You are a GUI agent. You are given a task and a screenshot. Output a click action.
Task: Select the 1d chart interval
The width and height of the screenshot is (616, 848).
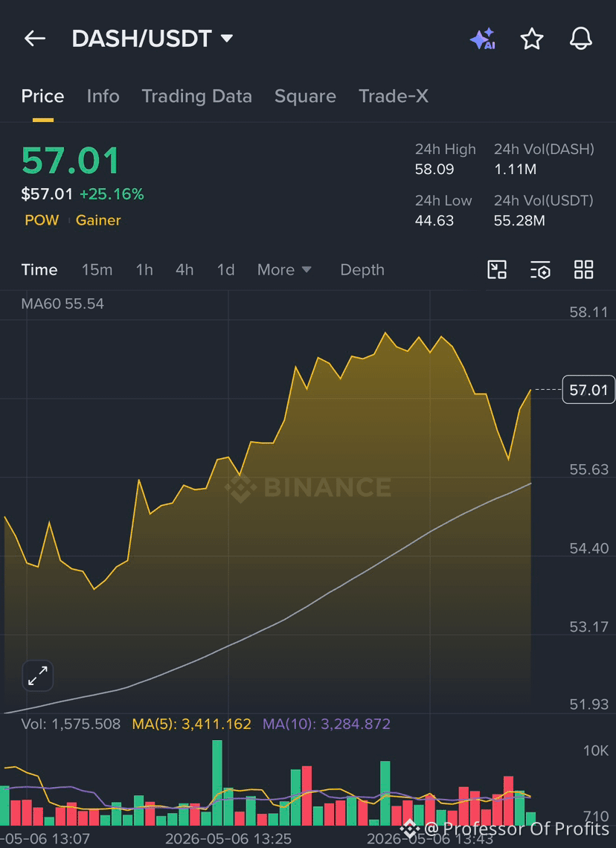coord(225,269)
